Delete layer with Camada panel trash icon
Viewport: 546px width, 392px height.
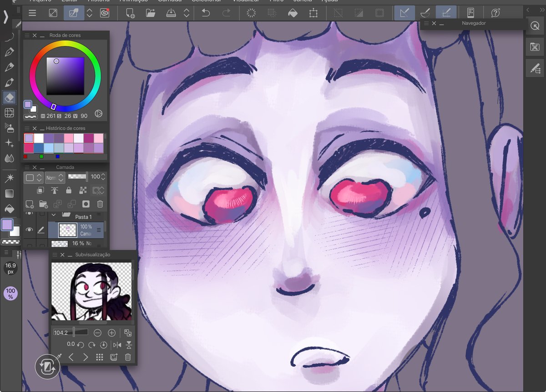click(100, 204)
